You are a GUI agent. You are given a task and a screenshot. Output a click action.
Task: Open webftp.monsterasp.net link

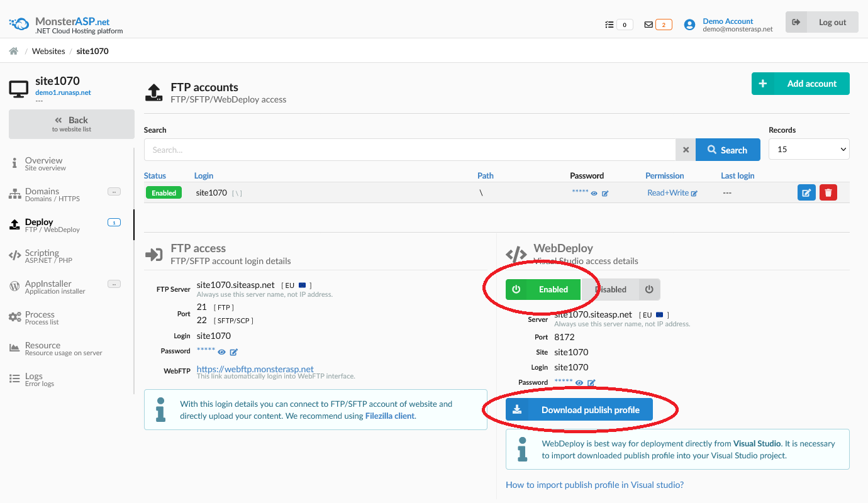point(255,369)
